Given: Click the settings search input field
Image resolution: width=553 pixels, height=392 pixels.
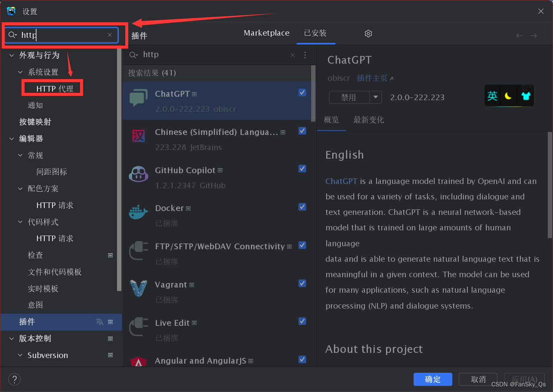Looking at the screenshot, I should [61, 35].
